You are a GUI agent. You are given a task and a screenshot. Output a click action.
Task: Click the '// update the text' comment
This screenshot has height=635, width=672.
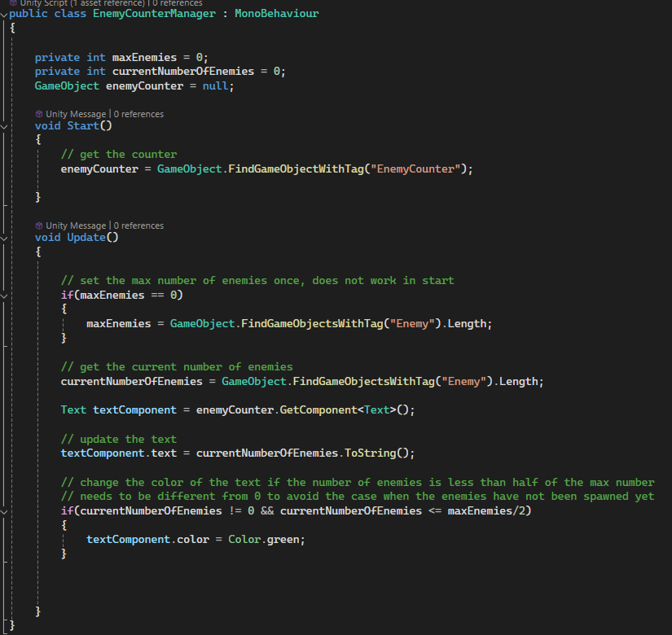[119, 439]
